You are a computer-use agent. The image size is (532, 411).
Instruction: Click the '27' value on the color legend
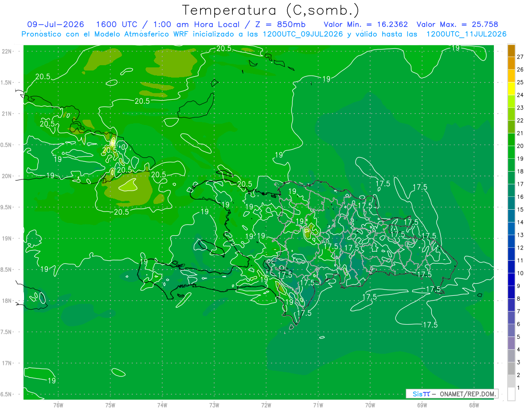(520, 56)
